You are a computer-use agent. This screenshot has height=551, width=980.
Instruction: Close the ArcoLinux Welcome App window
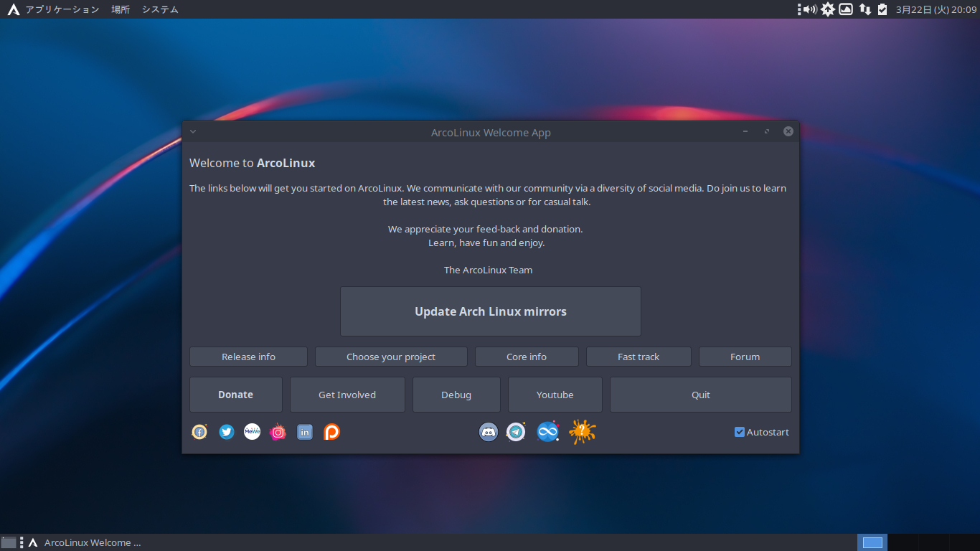click(x=788, y=132)
